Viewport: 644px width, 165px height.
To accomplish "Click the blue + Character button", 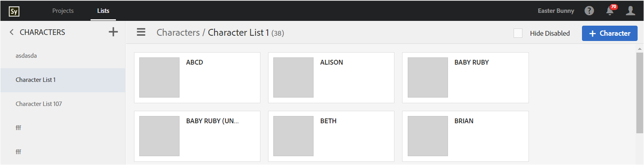I will pyautogui.click(x=609, y=33).
